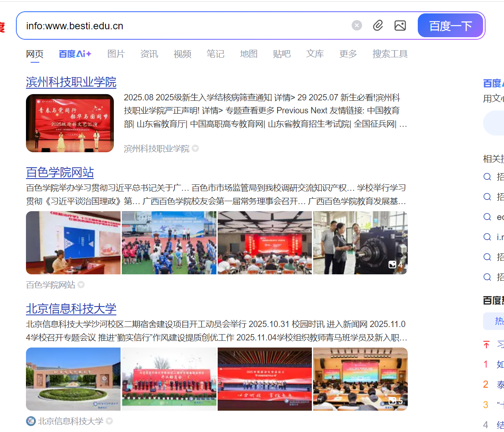Open 北京信息科技大学 campus gate thumbnail

tap(73, 379)
